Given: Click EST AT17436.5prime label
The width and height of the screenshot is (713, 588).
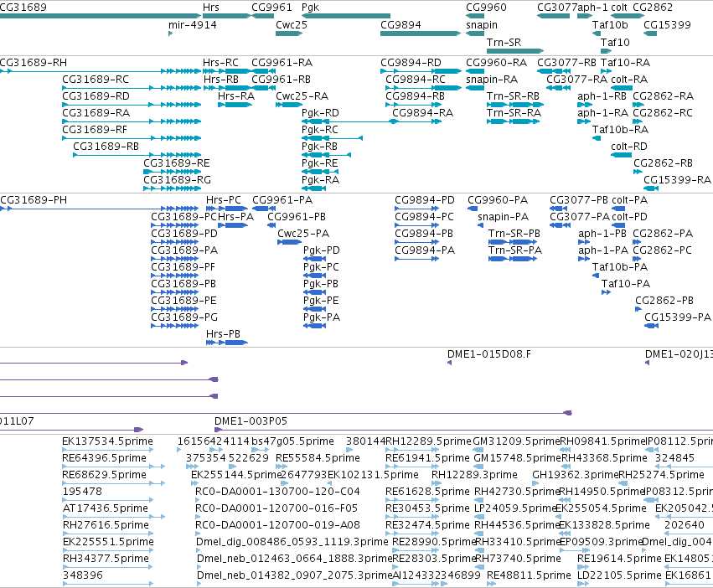Looking at the screenshot, I should click(106, 508).
